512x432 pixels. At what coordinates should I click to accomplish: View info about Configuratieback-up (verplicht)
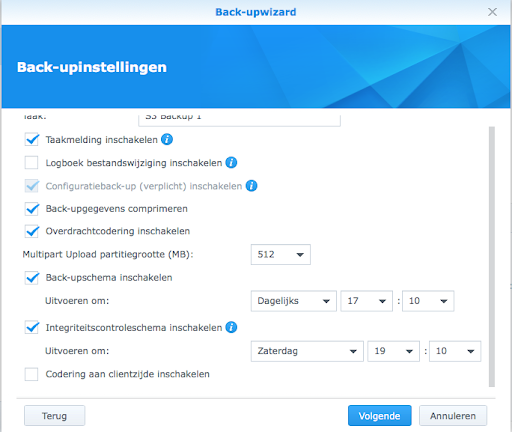[x=251, y=186]
